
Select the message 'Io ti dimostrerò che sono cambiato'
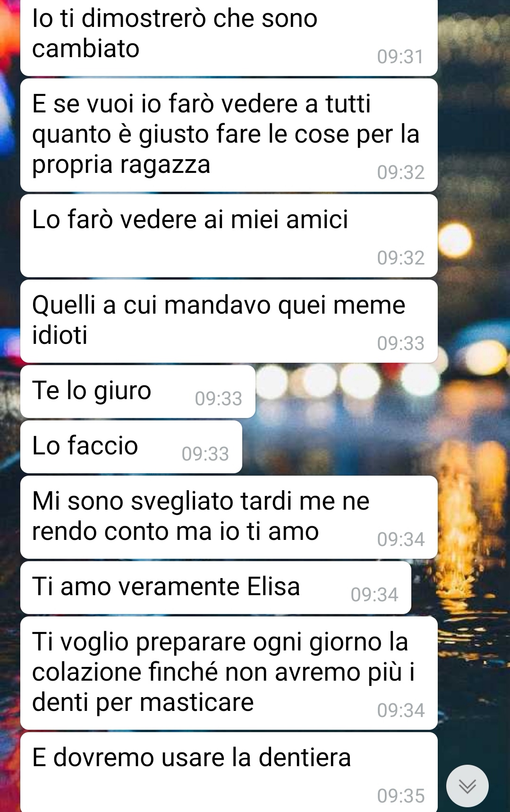click(229, 38)
